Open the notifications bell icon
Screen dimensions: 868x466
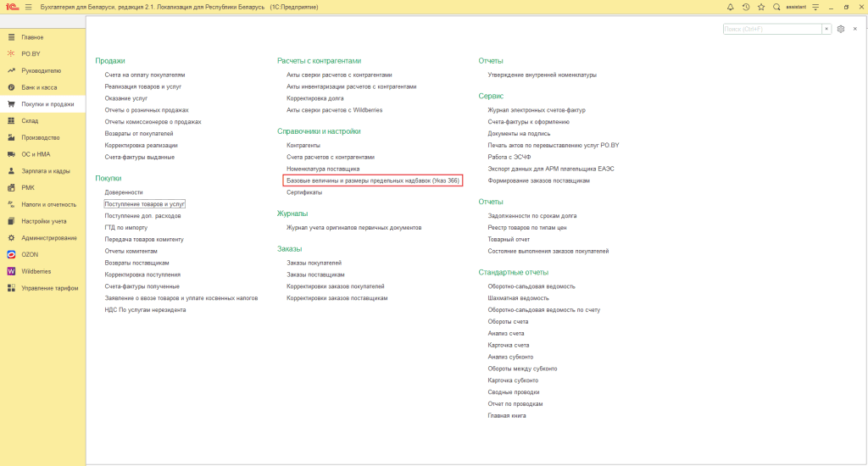pos(731,7)
